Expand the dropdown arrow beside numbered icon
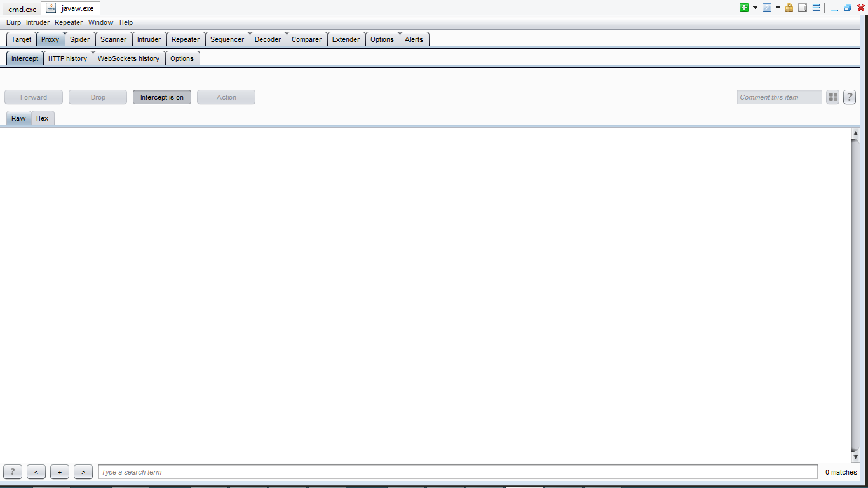868x488 pixels. [778, 8]
